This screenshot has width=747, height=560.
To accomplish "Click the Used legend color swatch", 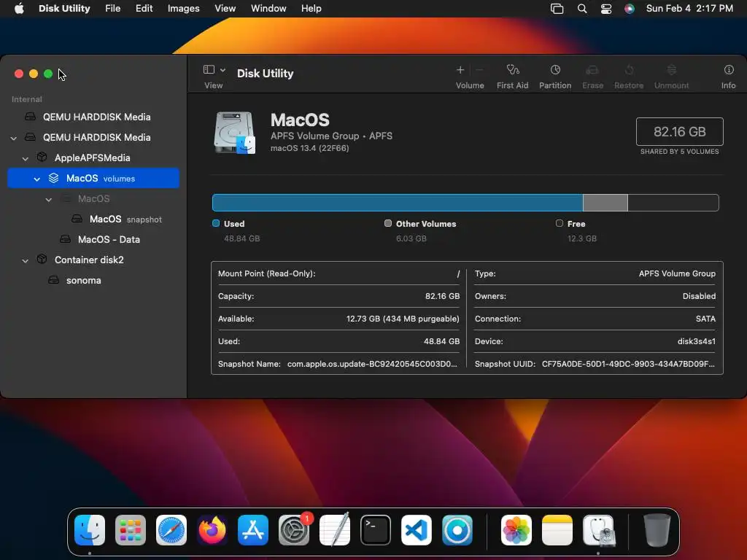I will click(x=216, y=223).
